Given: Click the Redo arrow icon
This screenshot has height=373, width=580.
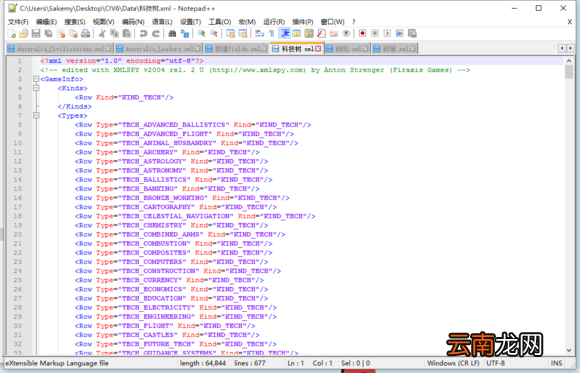Looking at the screenshot, I should point(156,34).
